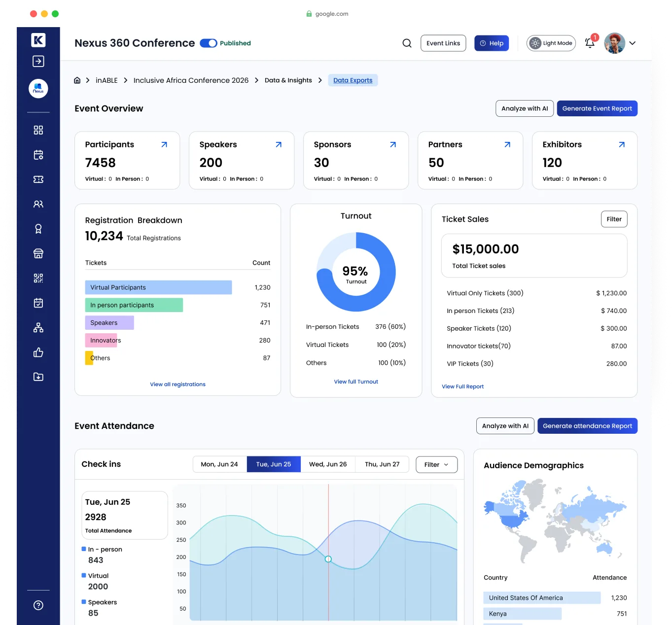
Task: Click Analyze with AI in Event Overview
Action: pos(525,108)
